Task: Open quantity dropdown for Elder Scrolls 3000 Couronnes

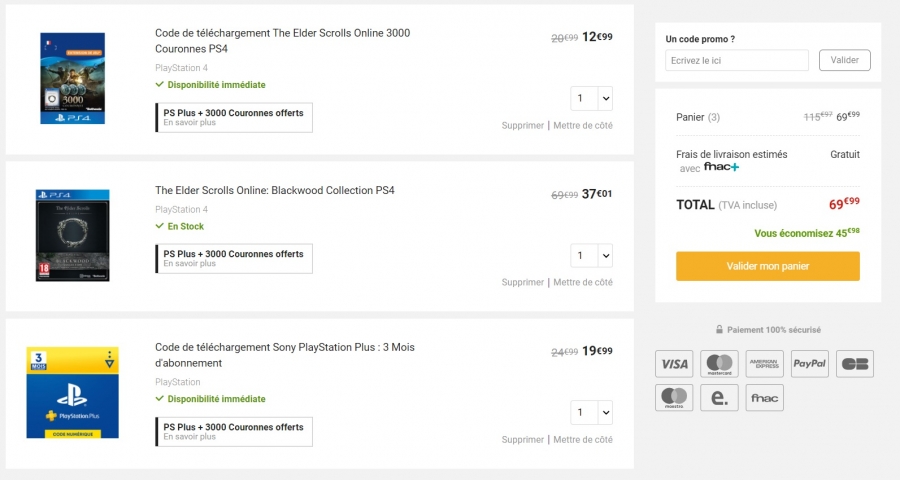Action: [x=591, y=98]
